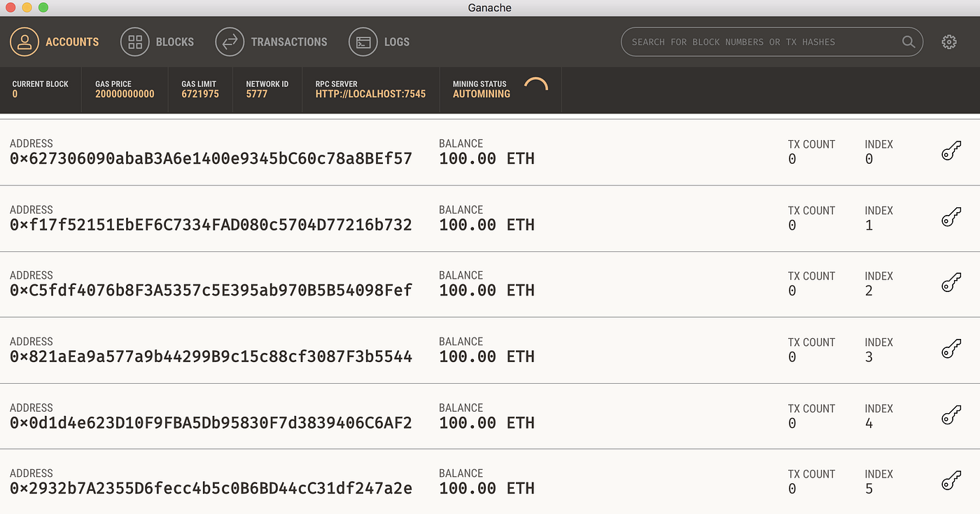Show private key for account index 2
The width and height of the screenshot is (980, 514).
coord(951,283)
